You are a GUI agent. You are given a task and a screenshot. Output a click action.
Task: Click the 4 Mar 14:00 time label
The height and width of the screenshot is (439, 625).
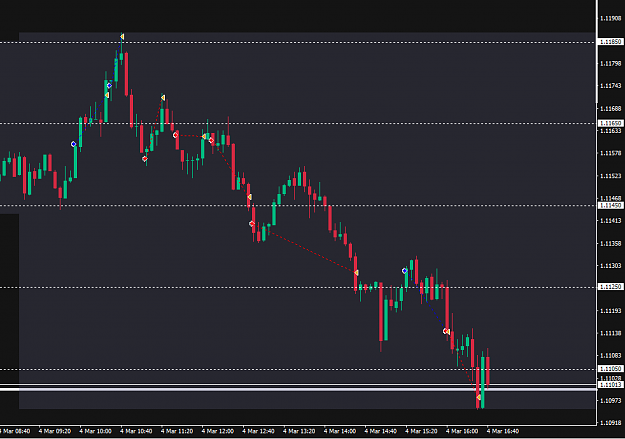340,431
